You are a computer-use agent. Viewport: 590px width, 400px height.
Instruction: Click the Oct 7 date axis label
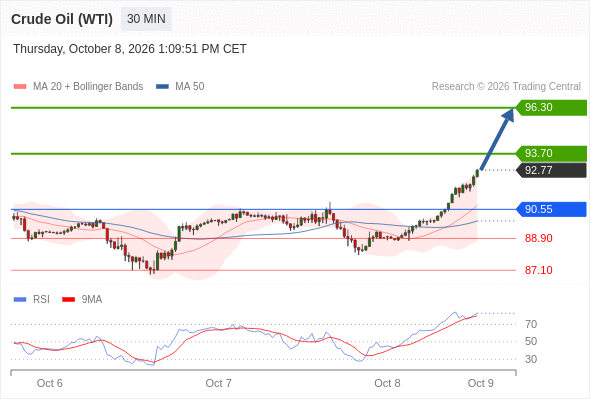(219, 383)
